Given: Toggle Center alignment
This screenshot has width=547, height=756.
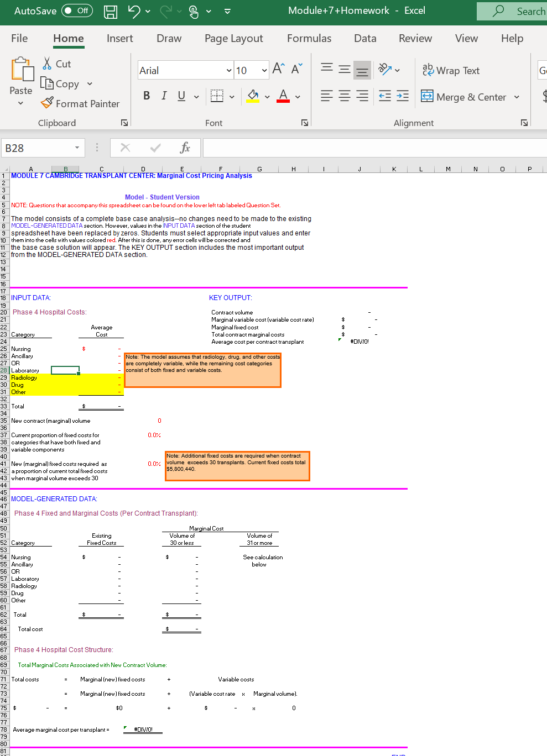Looking at the screenshot, I should [344, 96].
